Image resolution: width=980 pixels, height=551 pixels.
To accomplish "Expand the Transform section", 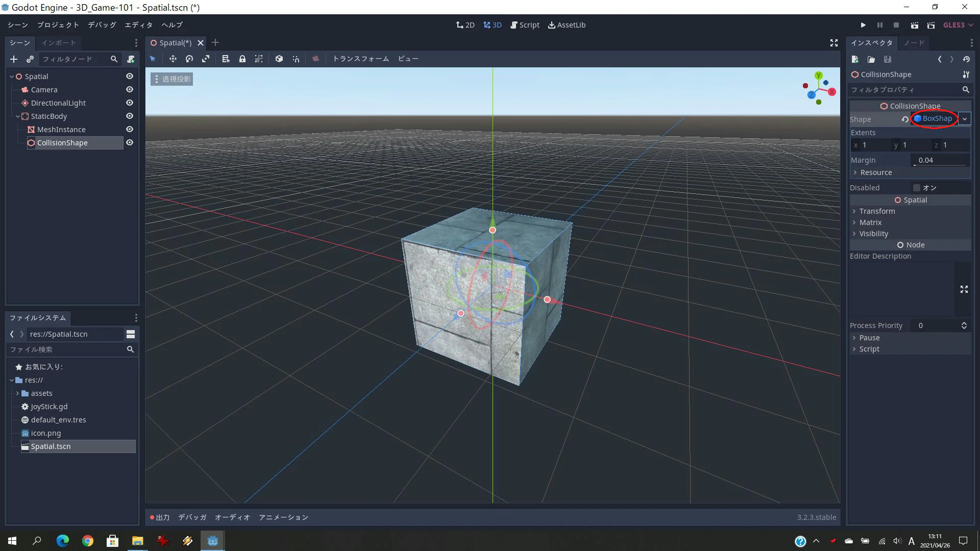I will click(x=911, y=211).
